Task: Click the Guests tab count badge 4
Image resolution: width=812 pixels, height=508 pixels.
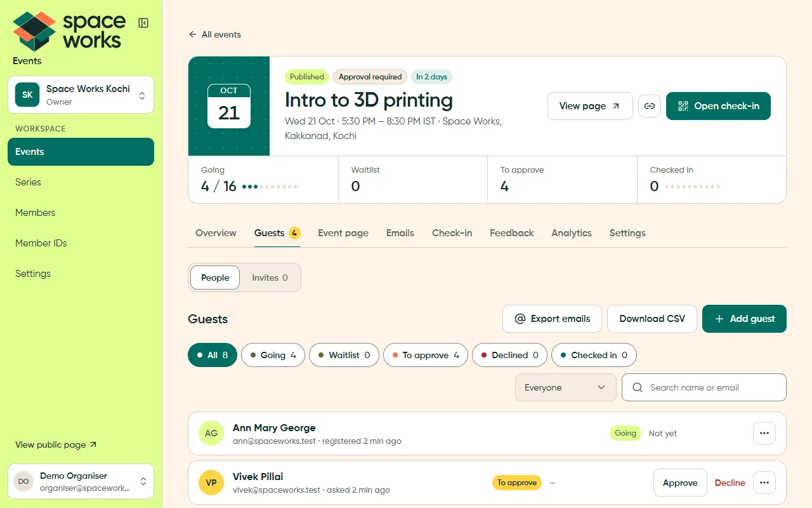Action: click(294, 233)
